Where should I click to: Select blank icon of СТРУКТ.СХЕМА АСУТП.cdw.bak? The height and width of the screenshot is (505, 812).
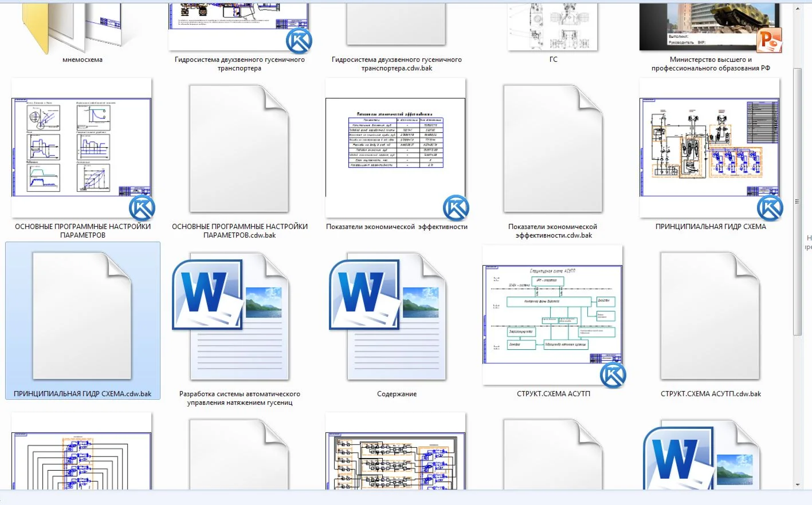pyautogui.click(x=711, y=316)
